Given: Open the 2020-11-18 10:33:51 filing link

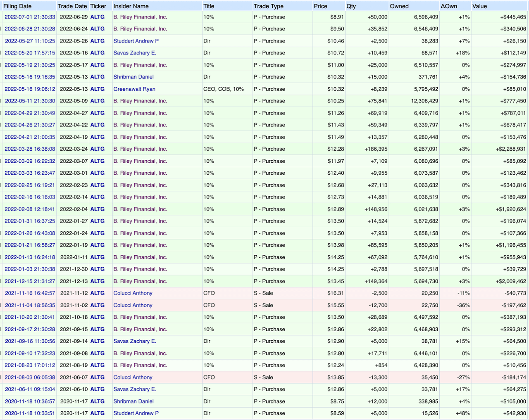Looking at the screenshot, I should 30,413.
